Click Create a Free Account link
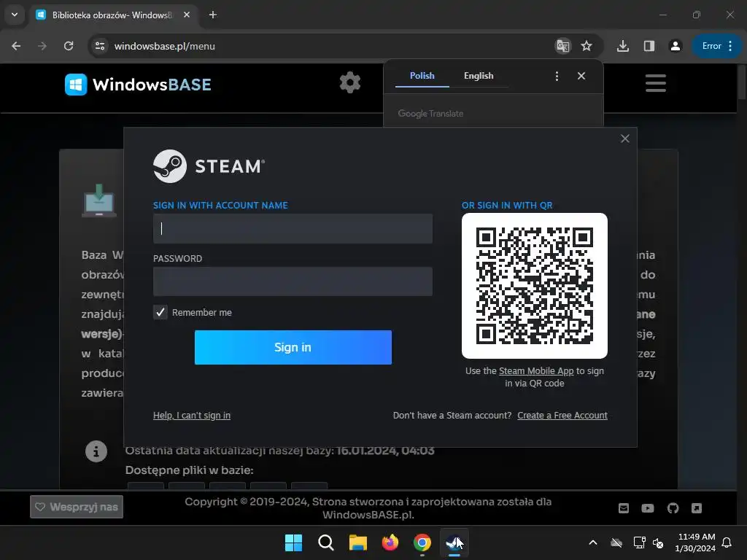747x560 pixels. tap(562, 415)
